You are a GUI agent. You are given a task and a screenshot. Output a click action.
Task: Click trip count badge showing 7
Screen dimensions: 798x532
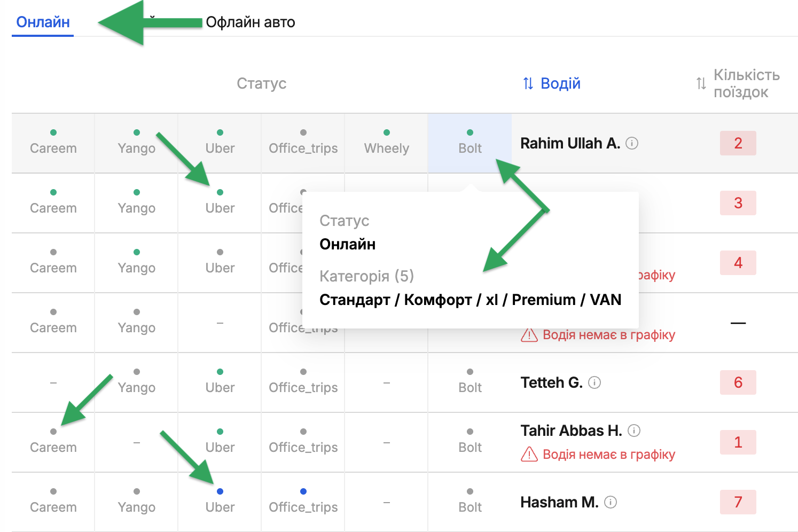[738, 502]
